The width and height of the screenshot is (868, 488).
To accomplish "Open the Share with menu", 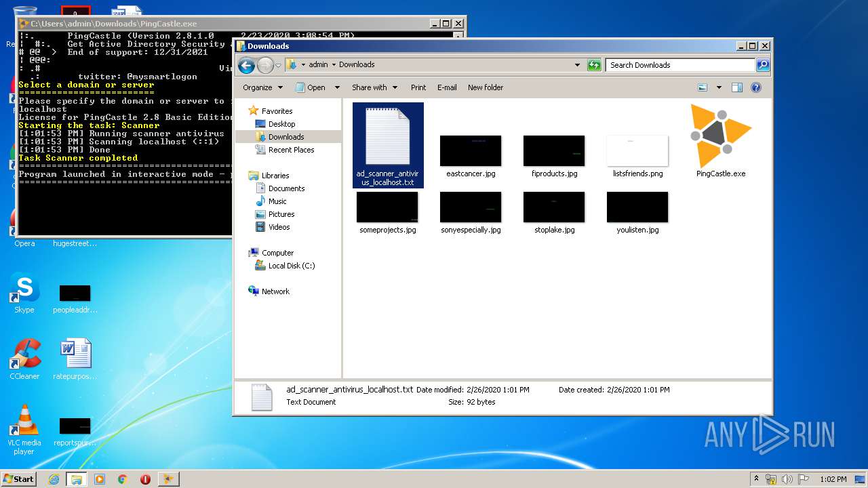I will [374, 87].
